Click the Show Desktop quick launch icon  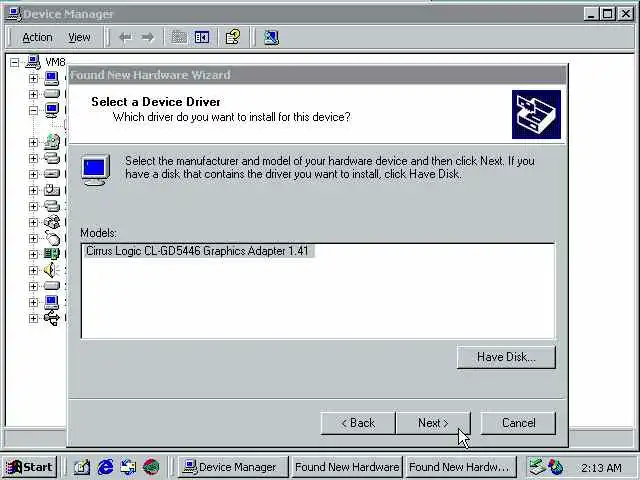tap(82, 467)
